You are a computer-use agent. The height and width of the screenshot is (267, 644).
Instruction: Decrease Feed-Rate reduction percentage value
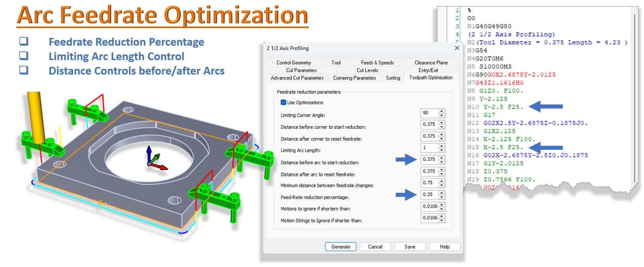pos(442,197)
